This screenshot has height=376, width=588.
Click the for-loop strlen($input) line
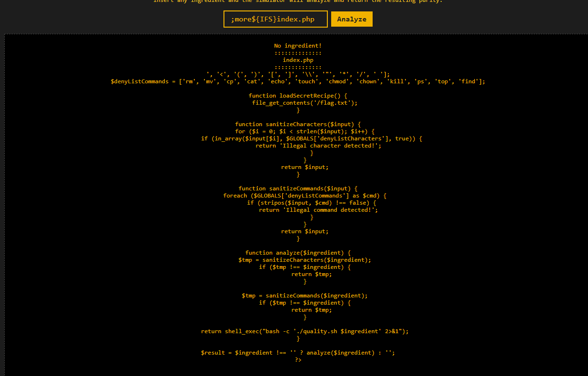pos(305,131)
